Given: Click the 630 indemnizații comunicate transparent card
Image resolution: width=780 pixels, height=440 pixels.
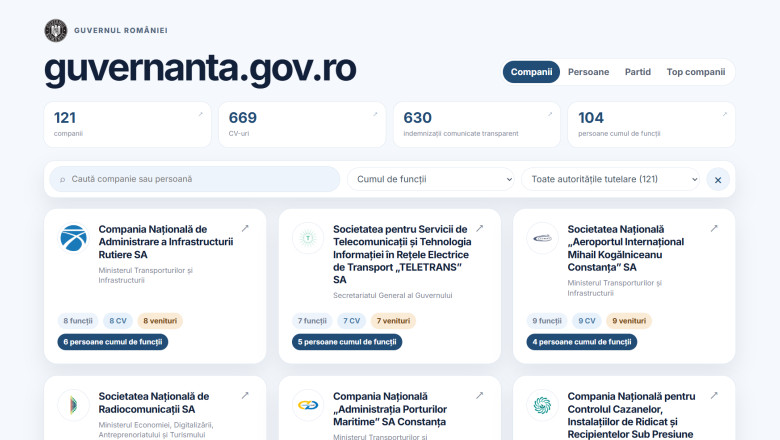Looking at the screenshot, I should coord(477,125).
